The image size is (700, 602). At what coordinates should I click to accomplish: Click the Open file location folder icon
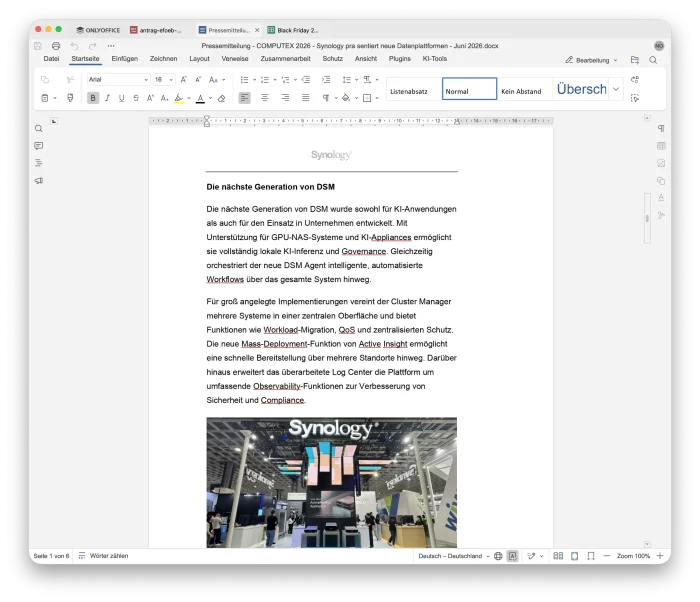[635, 60]
